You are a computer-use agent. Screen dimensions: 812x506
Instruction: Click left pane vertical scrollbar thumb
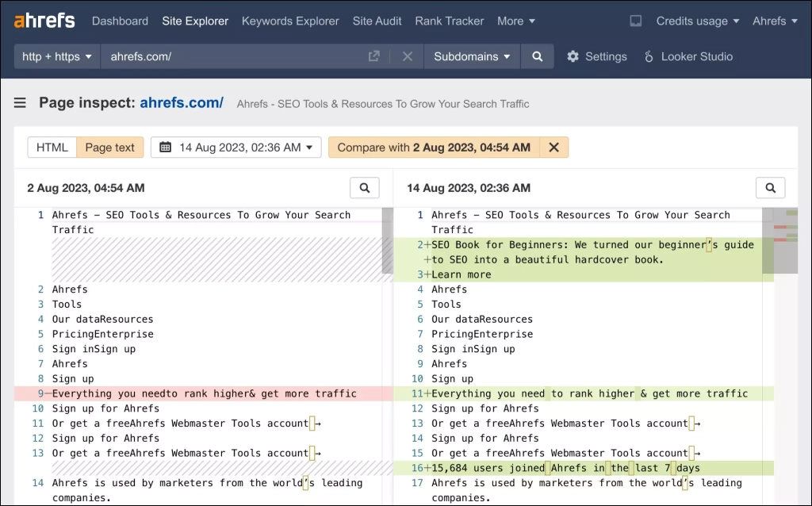[387, 240]
